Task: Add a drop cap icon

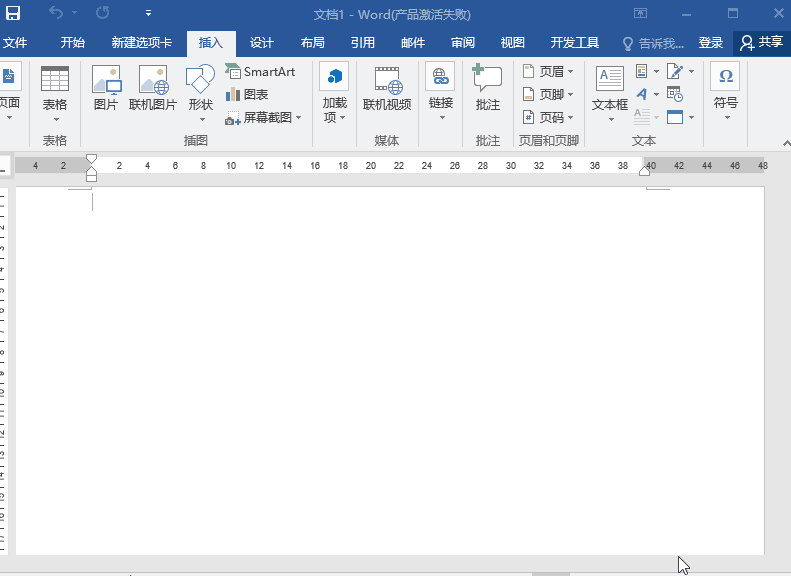Action: (x=642, y=117)
